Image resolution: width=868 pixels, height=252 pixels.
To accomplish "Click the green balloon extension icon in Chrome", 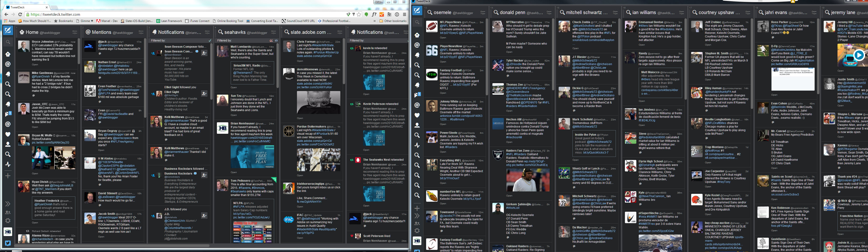I will pos(366,15).
